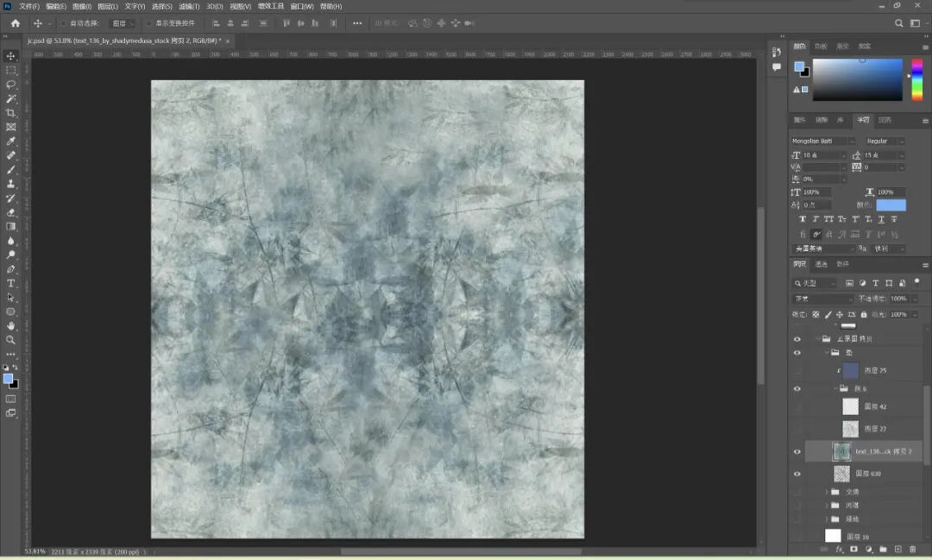This screenshot has width=932, height=560.
Task: Show the 图层 22 layer
Action: tap(797, 429)
